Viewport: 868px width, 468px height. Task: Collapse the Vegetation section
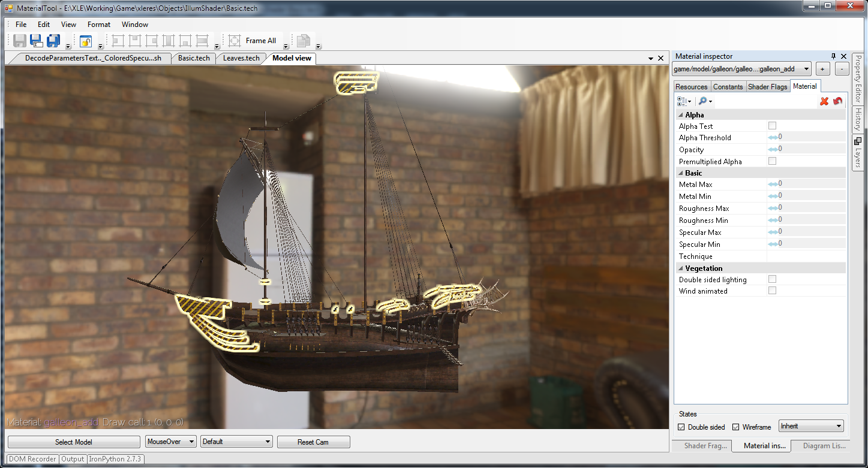pyautogui.click(x=681, y=268)
